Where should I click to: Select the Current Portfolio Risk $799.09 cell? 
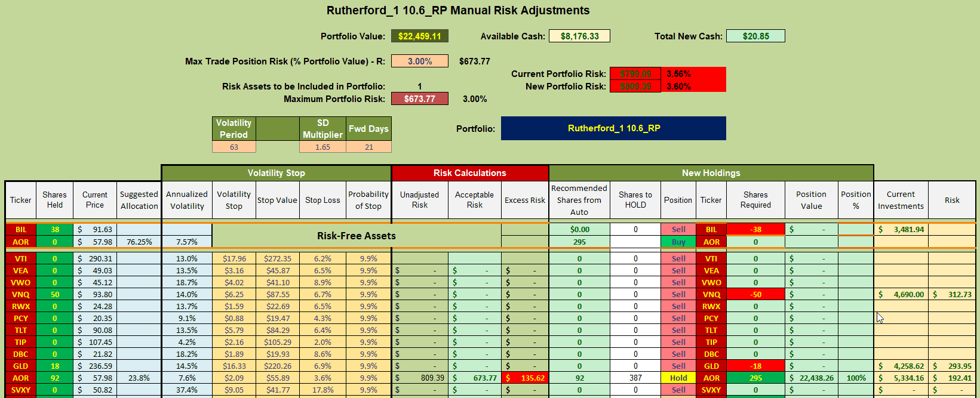[x=635, y=74]
